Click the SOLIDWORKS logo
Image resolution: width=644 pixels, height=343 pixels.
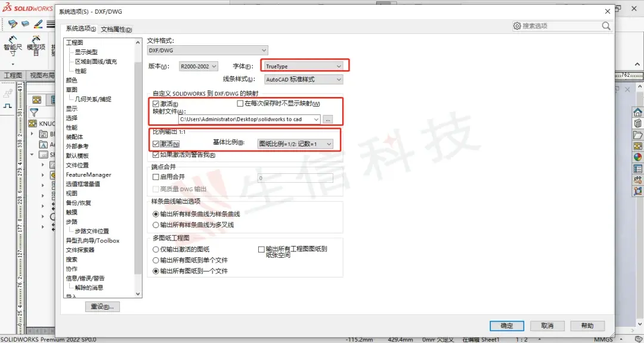coord(28,8)
